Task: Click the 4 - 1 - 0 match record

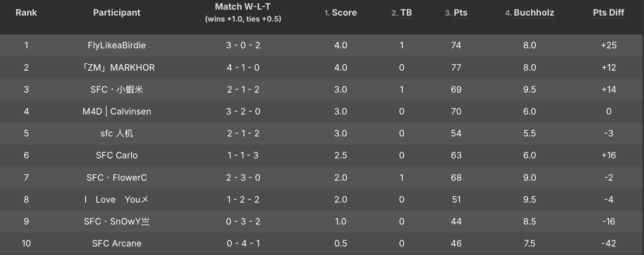Action: pyautogui.click(x=243, y=68)
